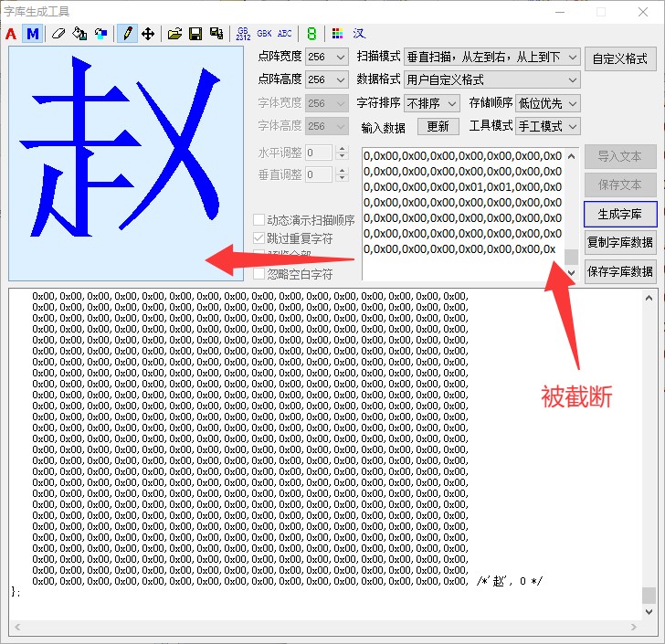The height and width of the screenshot is (644, 665).
Task: Click the 更新 button
Action: point(438,126)
